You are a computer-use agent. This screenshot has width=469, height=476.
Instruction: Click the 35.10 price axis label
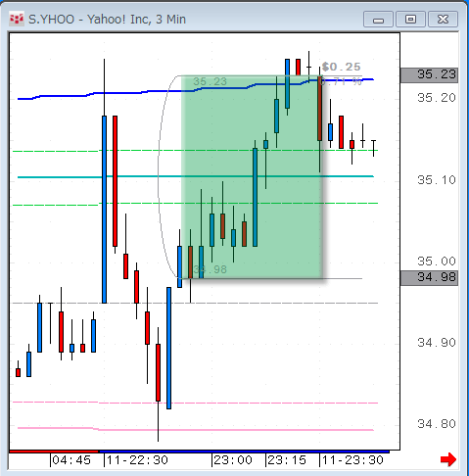pos(437,180)
